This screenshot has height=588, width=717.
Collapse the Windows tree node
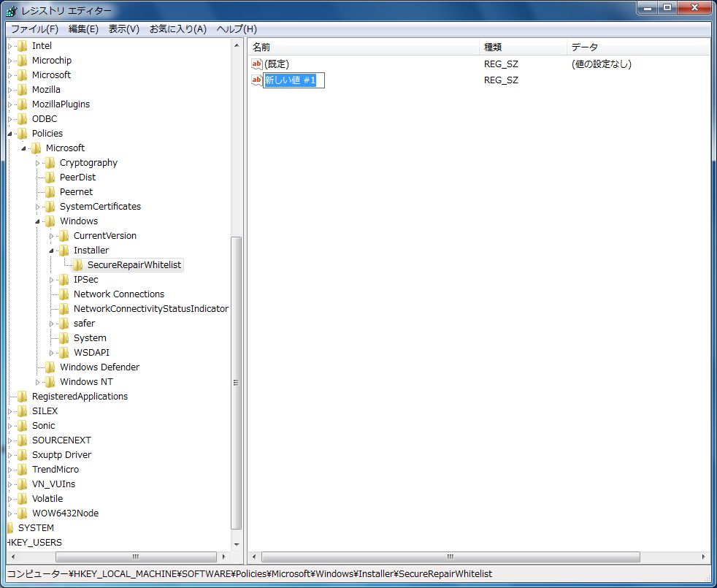click(x=37, y=221)
